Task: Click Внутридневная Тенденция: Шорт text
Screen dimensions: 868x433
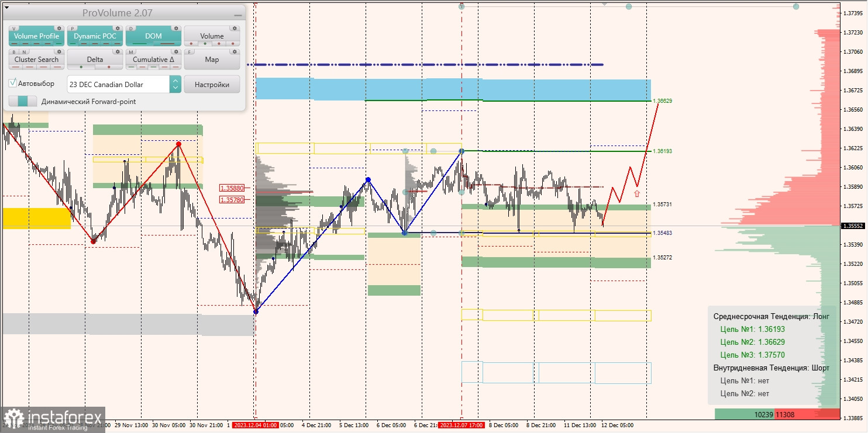Action: coord(771,368)
